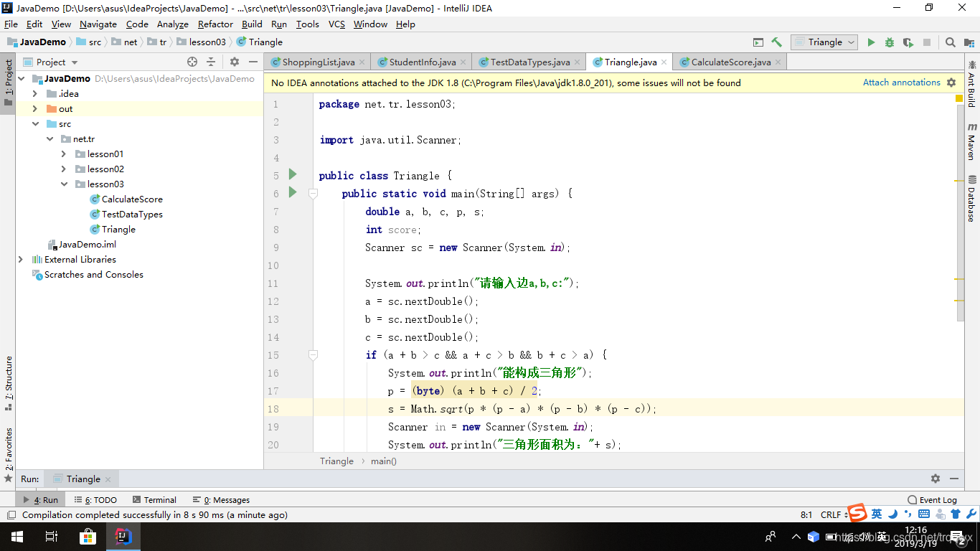Open Ant Build side panel
This screenshot has width=980, height=551.
(x=972, y=84)
